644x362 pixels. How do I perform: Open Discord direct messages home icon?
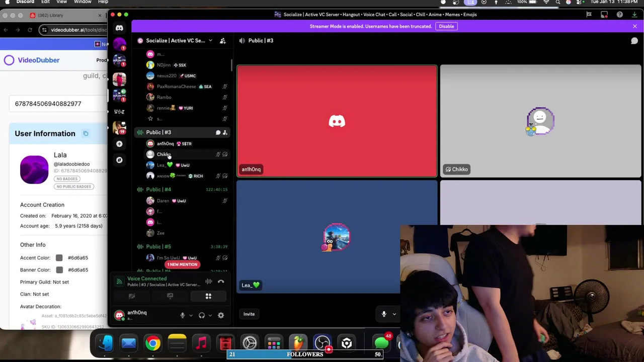119,28
